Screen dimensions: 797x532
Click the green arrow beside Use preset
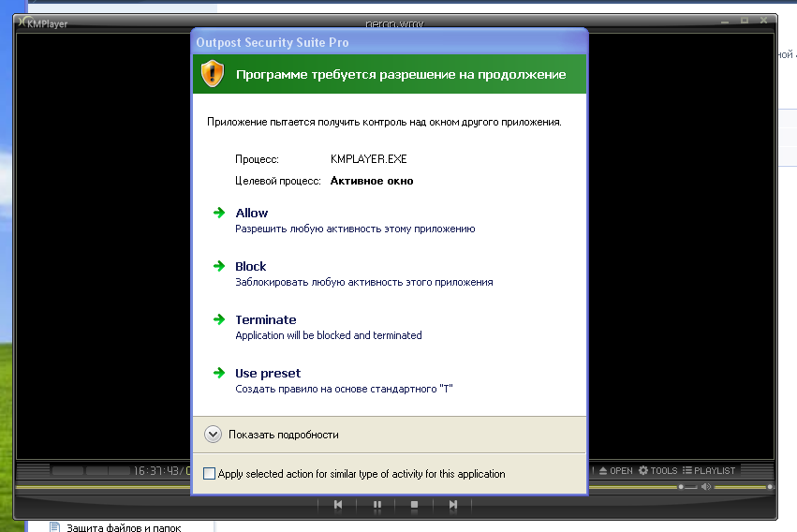coord(219,373)
